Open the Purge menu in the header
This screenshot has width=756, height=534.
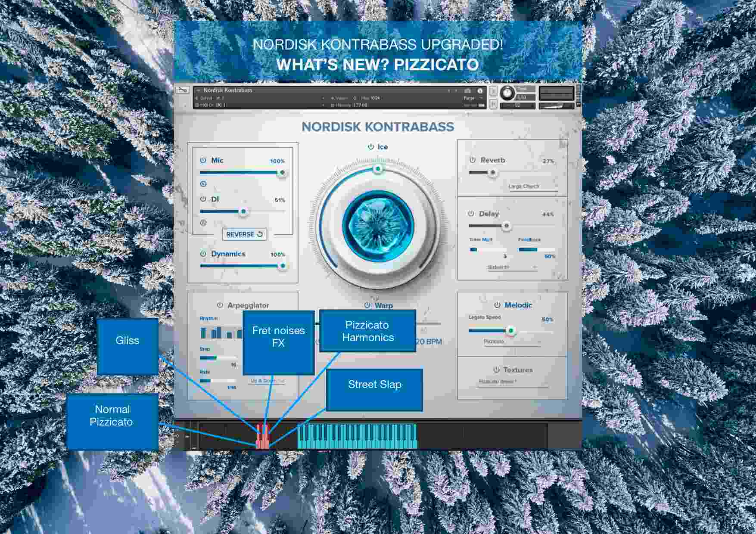click(x=472, y=98)
